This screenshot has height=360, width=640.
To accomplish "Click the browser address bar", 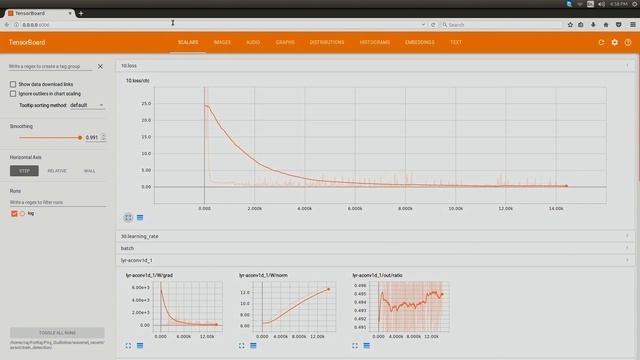I will (220, 25).
